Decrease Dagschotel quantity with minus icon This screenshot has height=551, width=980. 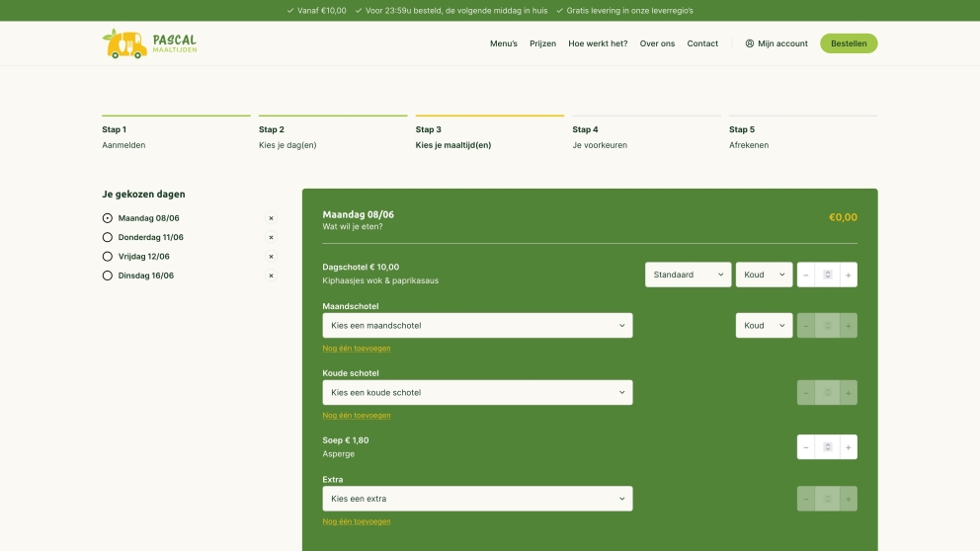[805, 275]
